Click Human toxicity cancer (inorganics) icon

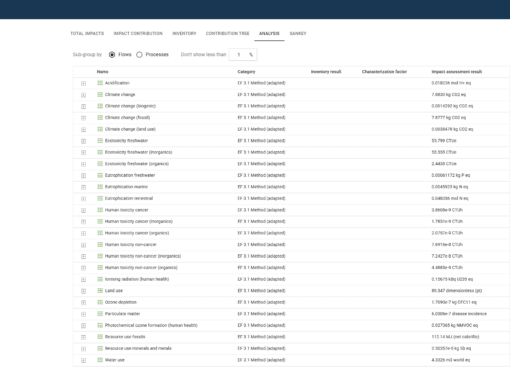[100, 221]
